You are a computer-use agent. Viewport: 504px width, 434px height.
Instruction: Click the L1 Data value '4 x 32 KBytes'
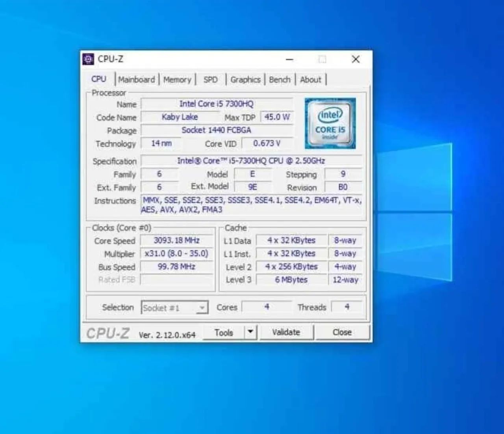292,240
